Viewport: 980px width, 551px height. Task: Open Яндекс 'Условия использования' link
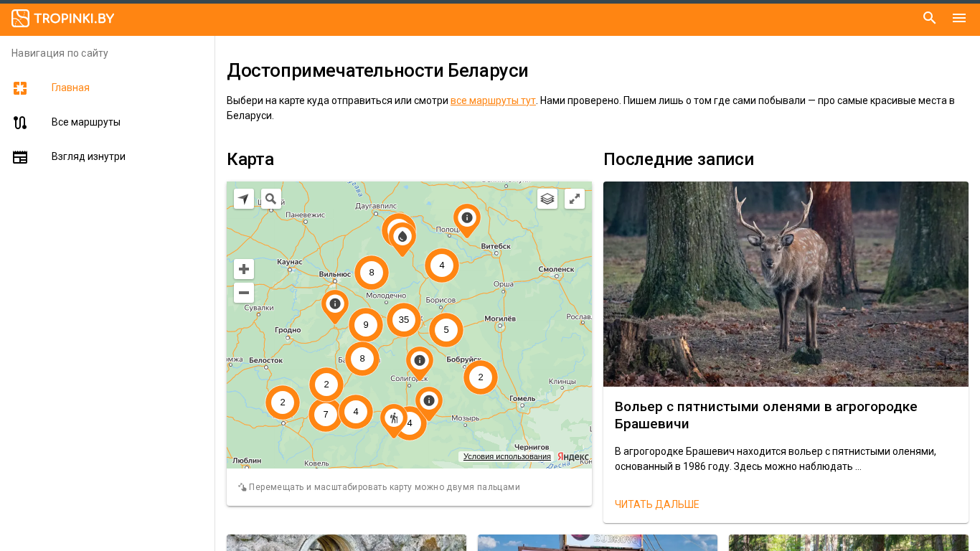pos(507,456)
